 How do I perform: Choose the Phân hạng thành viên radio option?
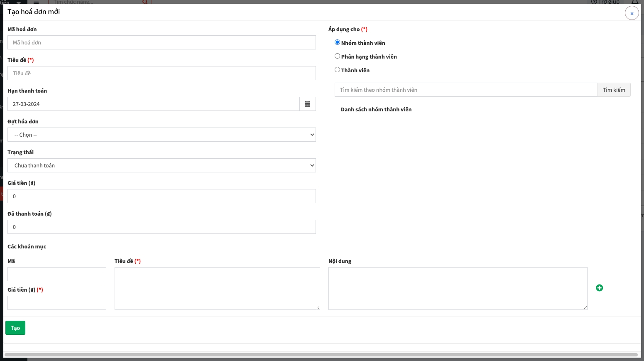click(x=338, y=56)
